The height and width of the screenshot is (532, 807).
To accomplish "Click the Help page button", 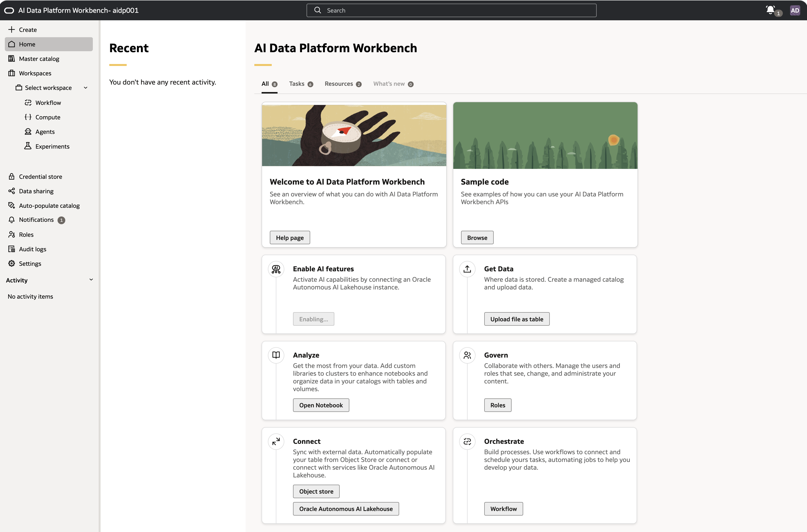I will [x=290, y=237].
